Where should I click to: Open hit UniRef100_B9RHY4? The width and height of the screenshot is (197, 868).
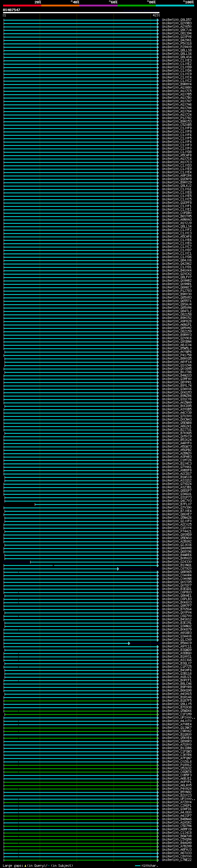176,84
